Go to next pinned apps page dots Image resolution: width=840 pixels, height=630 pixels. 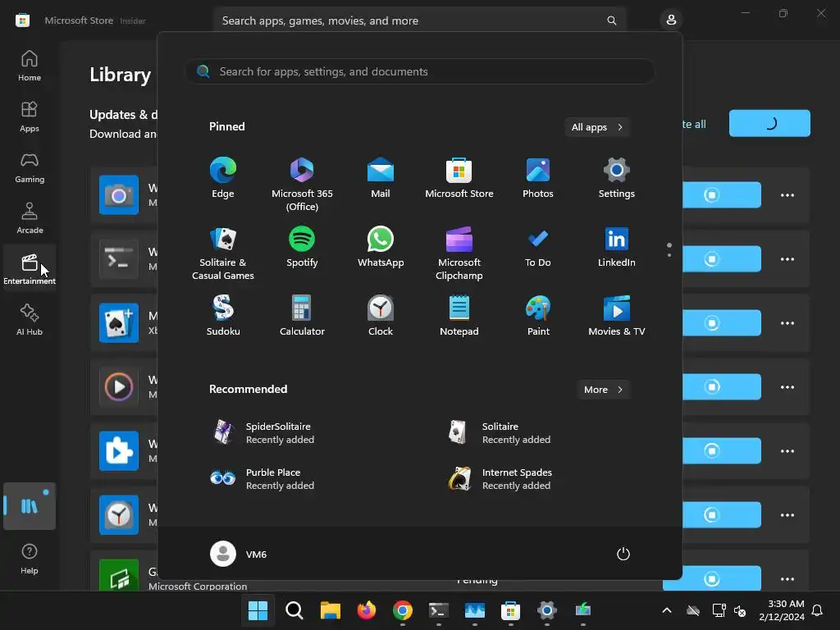(x=669, y=249)
